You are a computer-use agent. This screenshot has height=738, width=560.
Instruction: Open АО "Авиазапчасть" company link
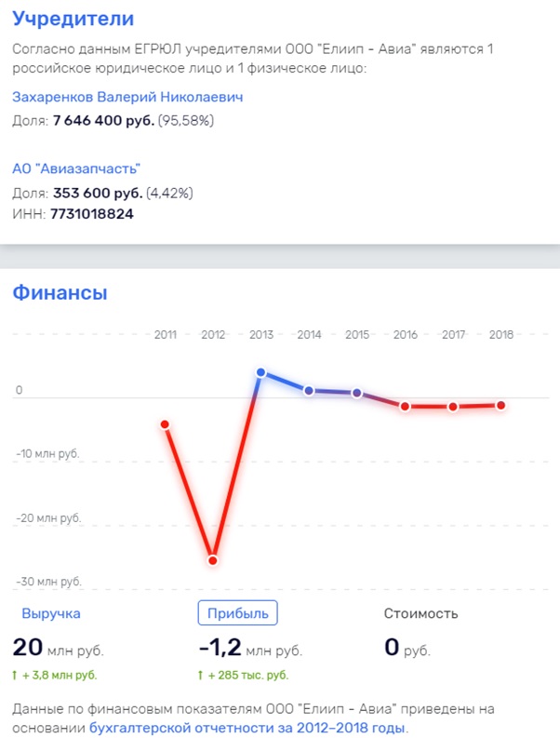point(76,168)
